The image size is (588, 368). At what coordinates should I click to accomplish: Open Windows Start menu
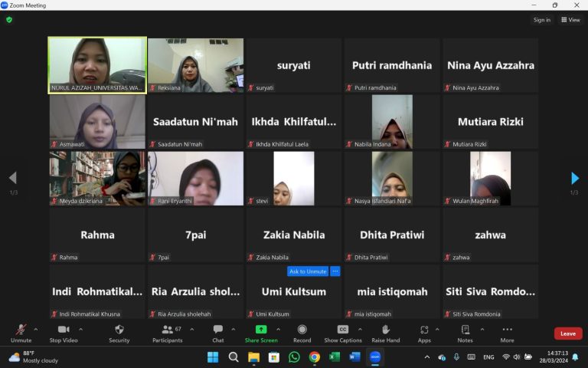(x=213, y=356)
